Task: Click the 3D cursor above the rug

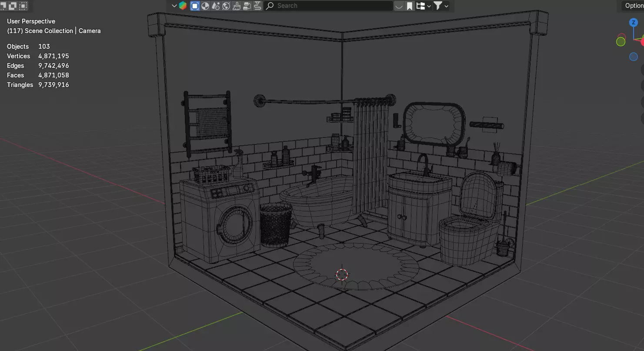Action: click(x=342, y=274)
